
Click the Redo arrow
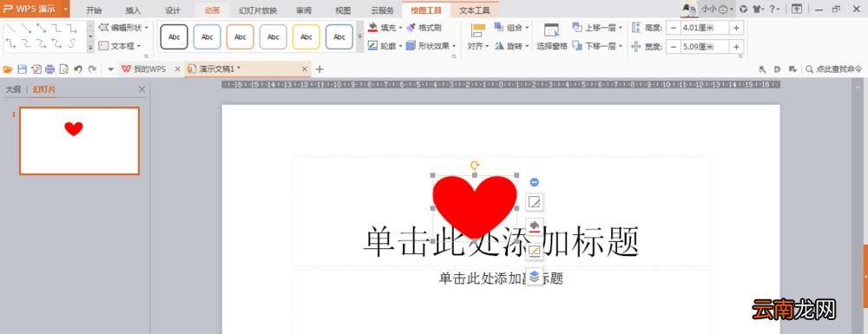point(92,69)
